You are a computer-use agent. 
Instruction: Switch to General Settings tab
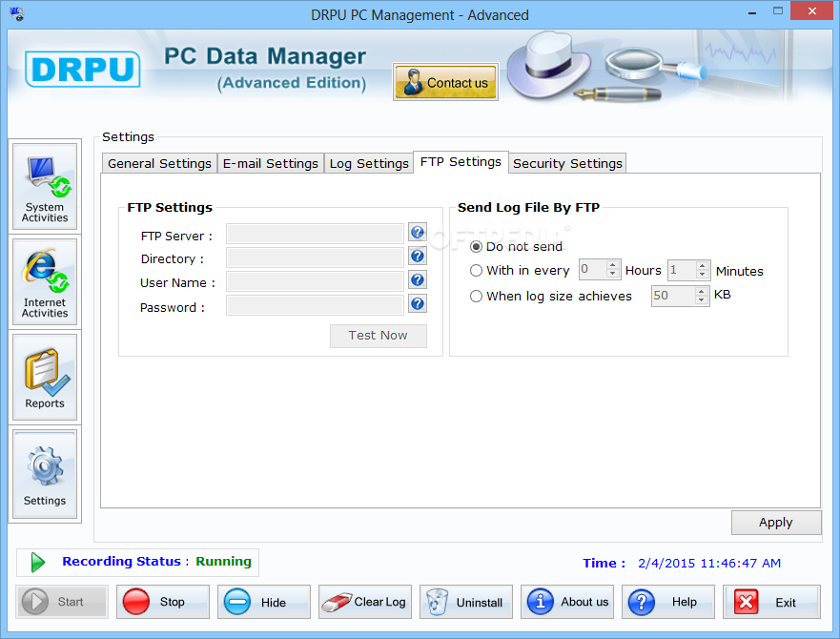tap(159, 163)
